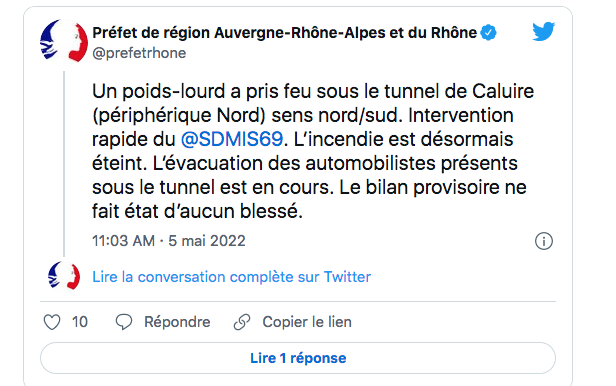Open the Préfet de région account name

(x=284, y=33)
